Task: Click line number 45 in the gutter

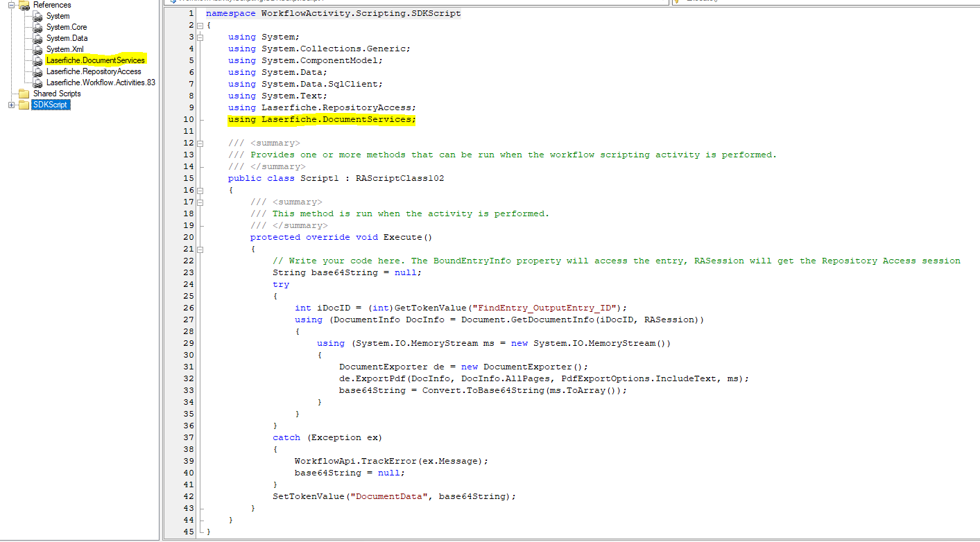Action: pos(189,532)
